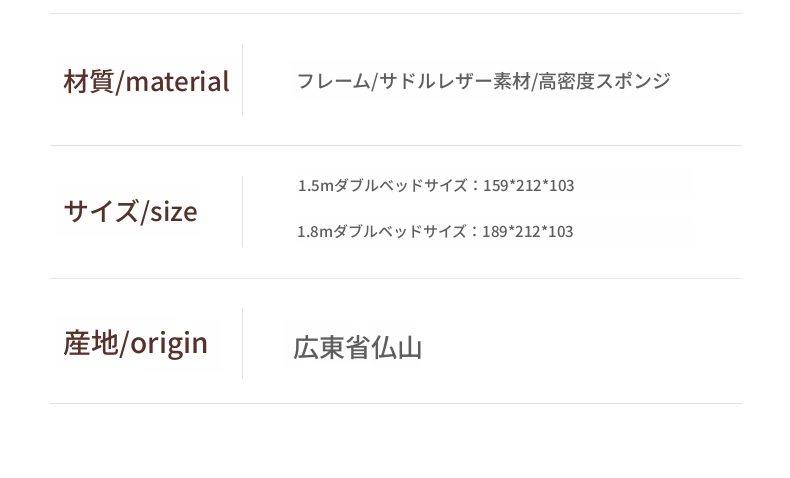
Task: Click the 189*212*103 dimensions
Action: [528, 231]
